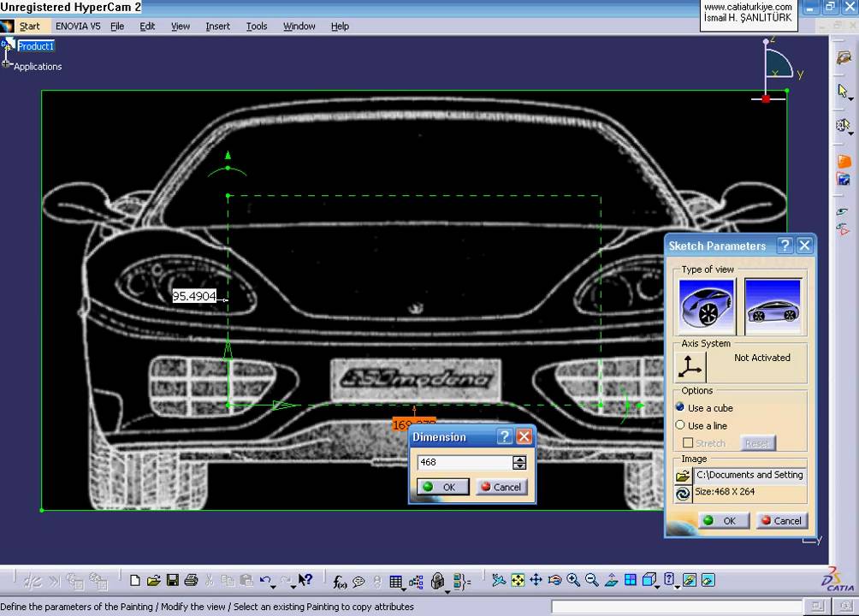Click the Hide/Show icon in bottom toolbar

(690, 580)
